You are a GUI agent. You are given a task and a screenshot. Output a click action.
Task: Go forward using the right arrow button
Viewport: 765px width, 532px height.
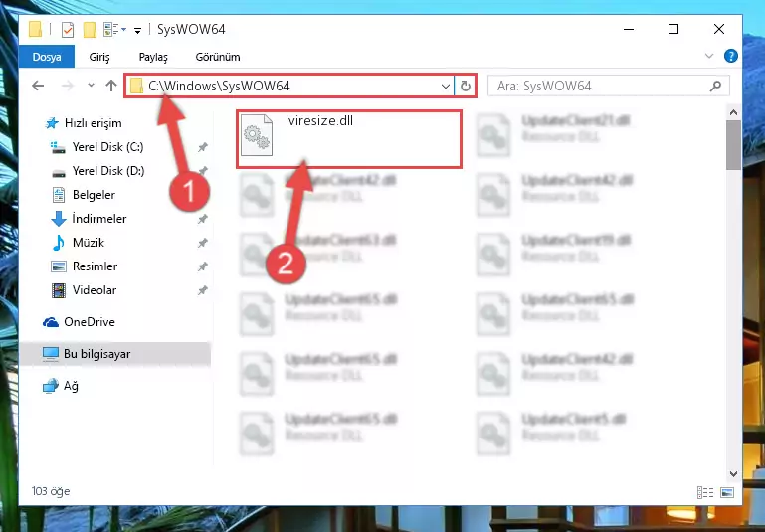click(68, 86)
